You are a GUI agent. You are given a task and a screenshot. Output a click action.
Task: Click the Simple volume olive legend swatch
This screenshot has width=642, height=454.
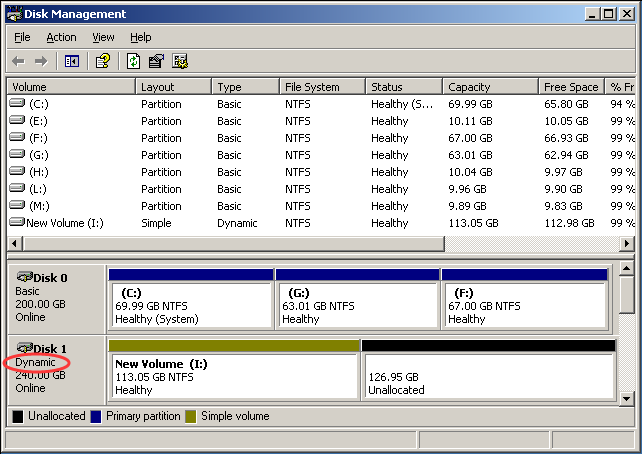[191, 417]
